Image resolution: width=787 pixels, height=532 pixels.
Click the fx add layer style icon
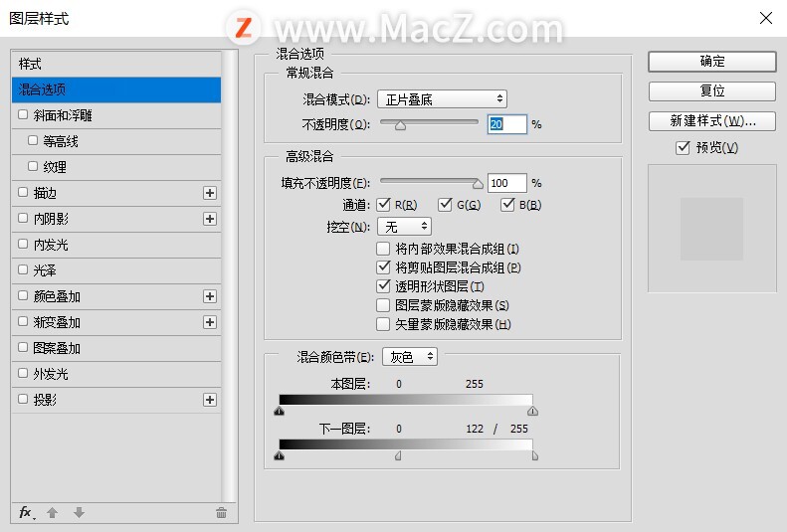(x=27, y=512)
